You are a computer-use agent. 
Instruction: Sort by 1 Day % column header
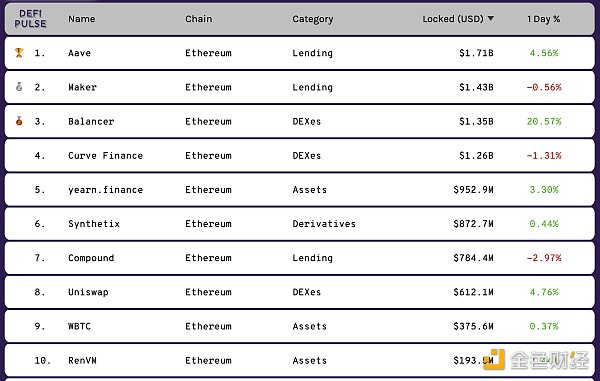coord(543,19)
